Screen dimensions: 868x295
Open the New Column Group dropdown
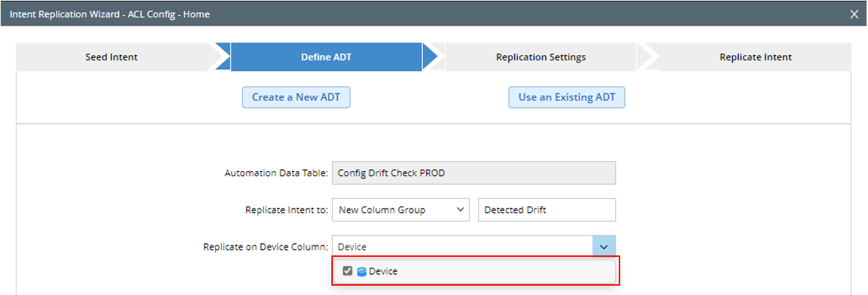coord(401,210)
